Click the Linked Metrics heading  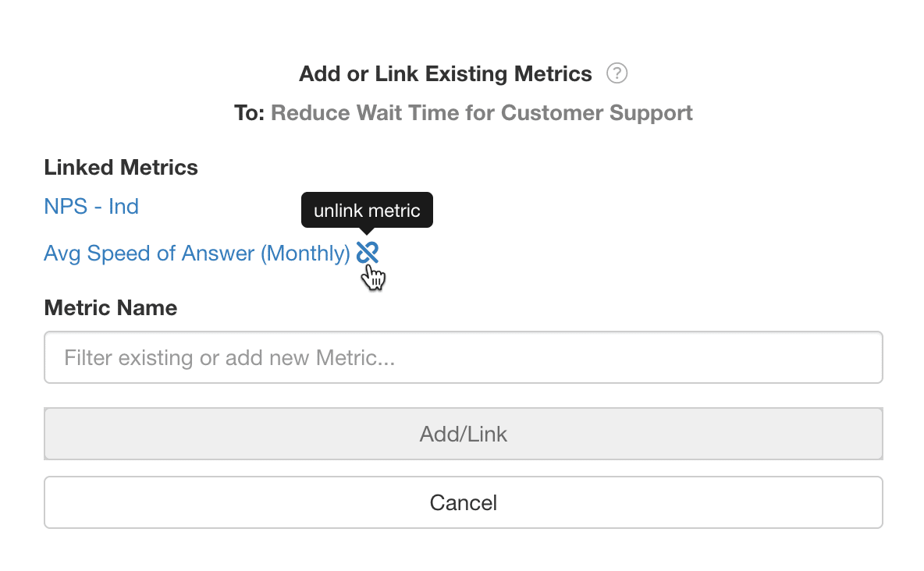tap(121, 168)
